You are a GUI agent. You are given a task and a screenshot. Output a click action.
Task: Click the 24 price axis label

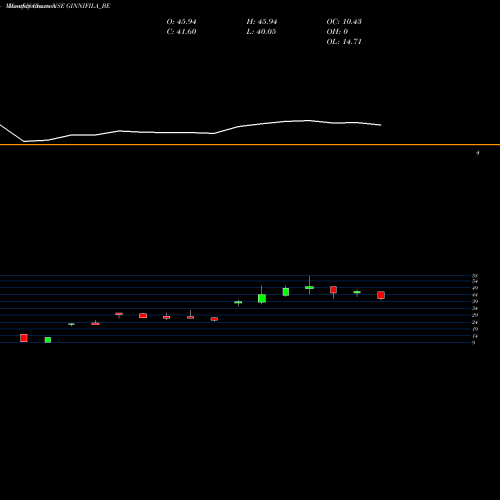(x=475, y=322)
